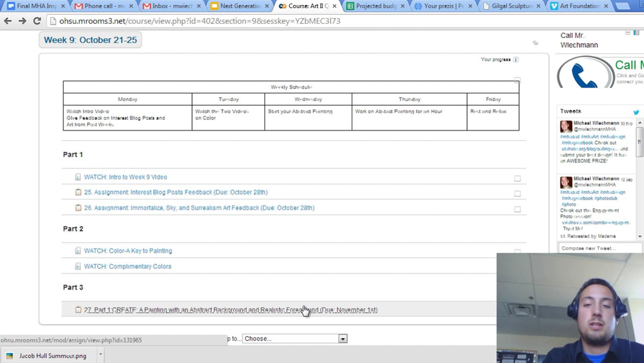
Task: Click the Twitter bird icon in Tweets
Action: pos(636,112)
